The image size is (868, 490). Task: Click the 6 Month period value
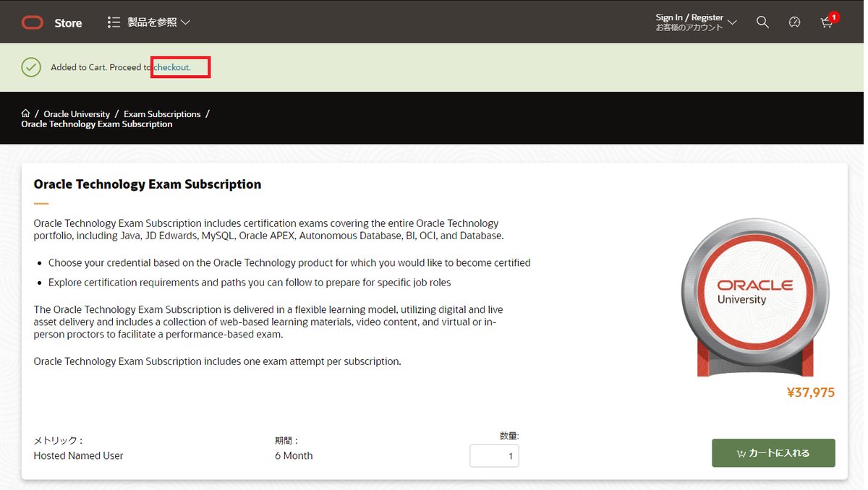click(294, 455)
